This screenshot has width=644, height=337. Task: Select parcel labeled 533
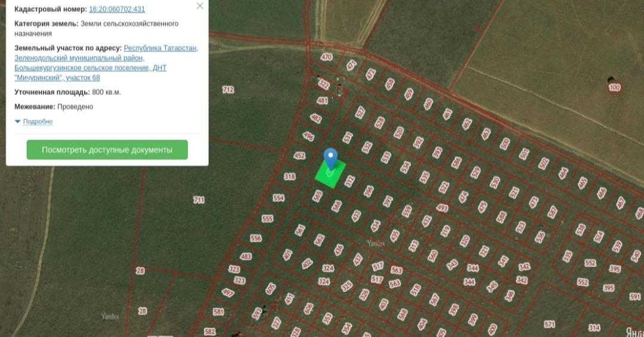click(x=386, y=157)
